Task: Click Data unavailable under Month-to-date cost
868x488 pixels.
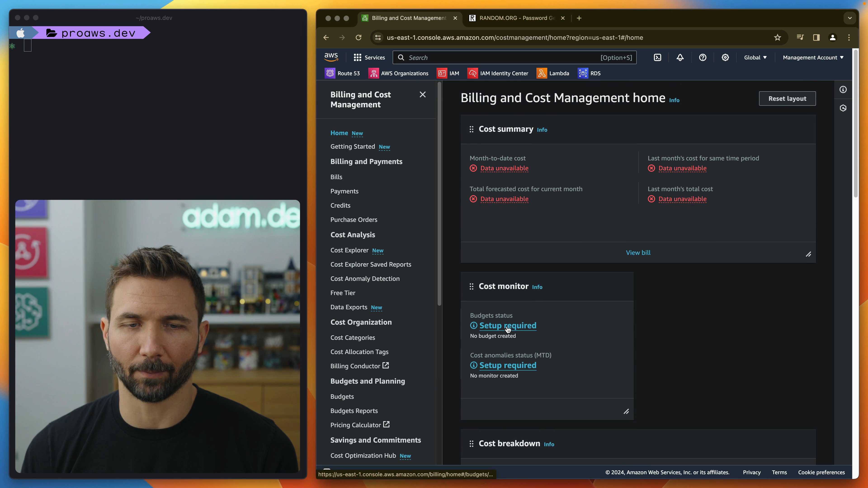Action: coord(504,168)
